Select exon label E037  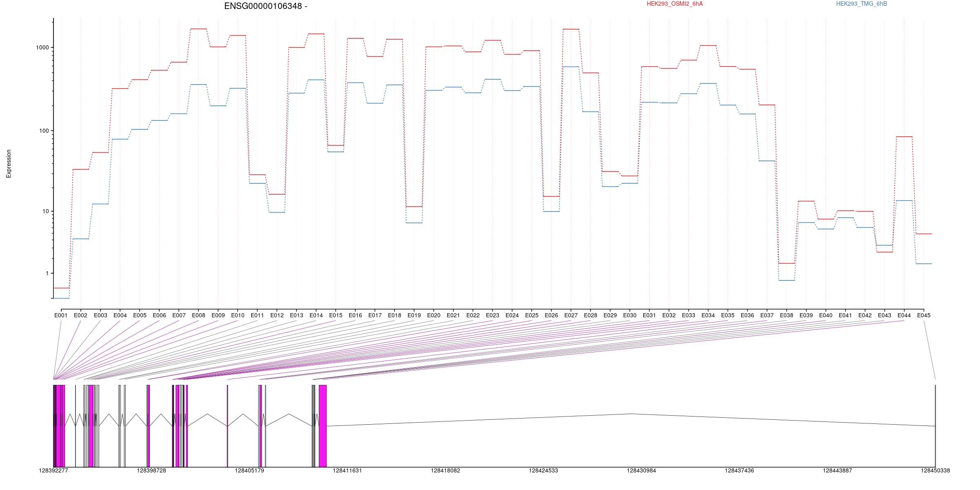click(x=767, y=315)
